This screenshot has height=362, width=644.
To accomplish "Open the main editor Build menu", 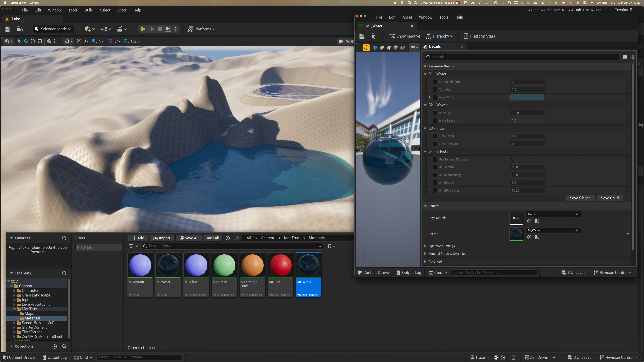I will 89,10.
